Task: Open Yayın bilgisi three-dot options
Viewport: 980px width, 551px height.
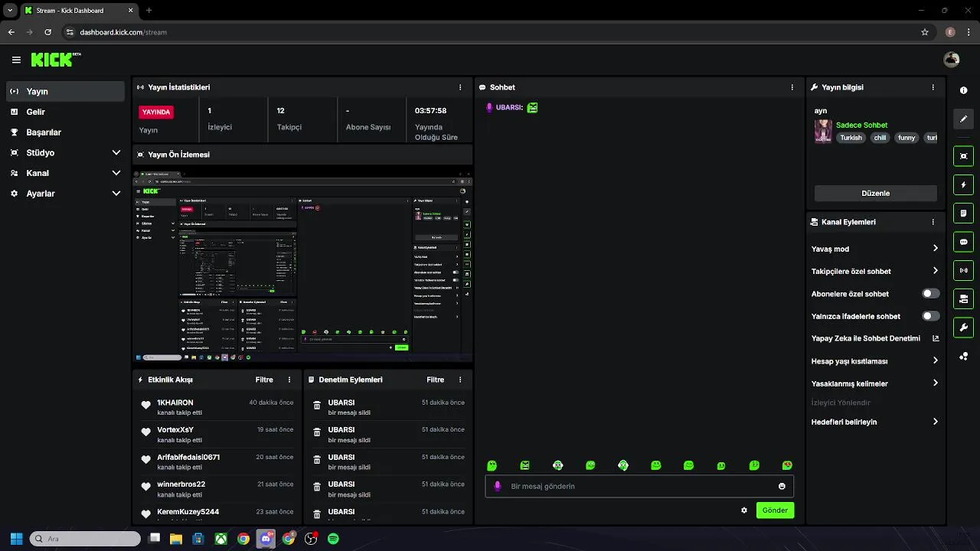Action: click(x=933, y=87)
